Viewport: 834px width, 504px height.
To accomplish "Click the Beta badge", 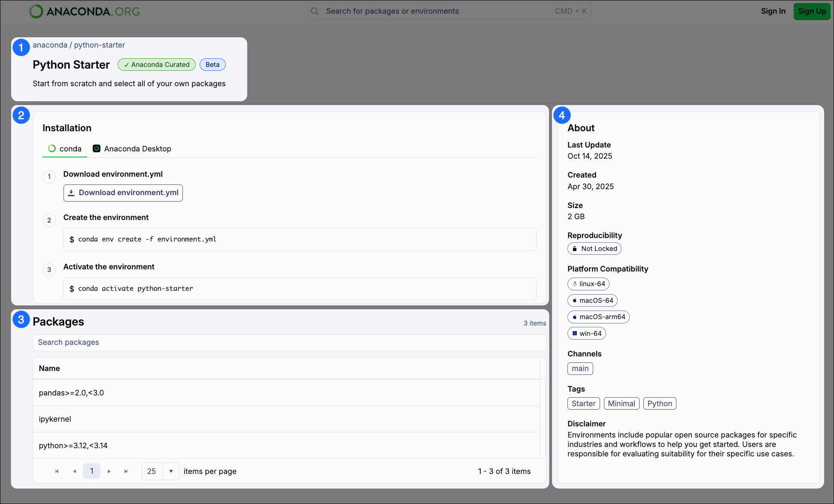I will pyautogui.click(x=212, y=65).
